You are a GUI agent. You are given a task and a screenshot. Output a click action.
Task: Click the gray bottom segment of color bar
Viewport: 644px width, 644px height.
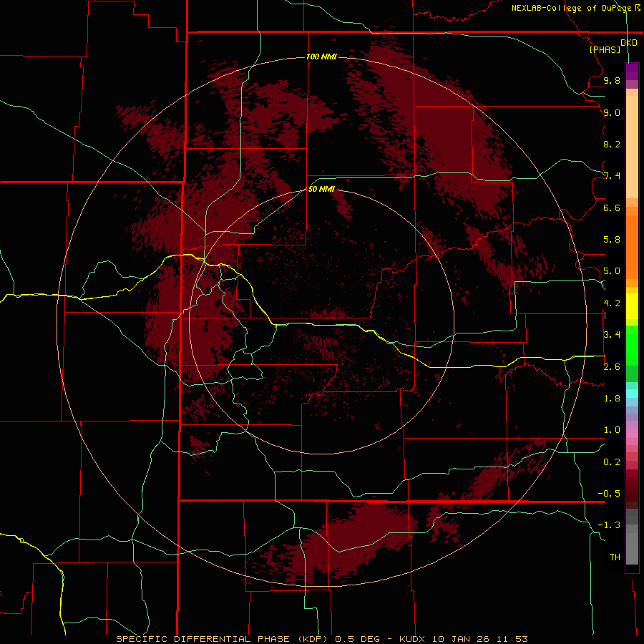[x=632, y=545]
